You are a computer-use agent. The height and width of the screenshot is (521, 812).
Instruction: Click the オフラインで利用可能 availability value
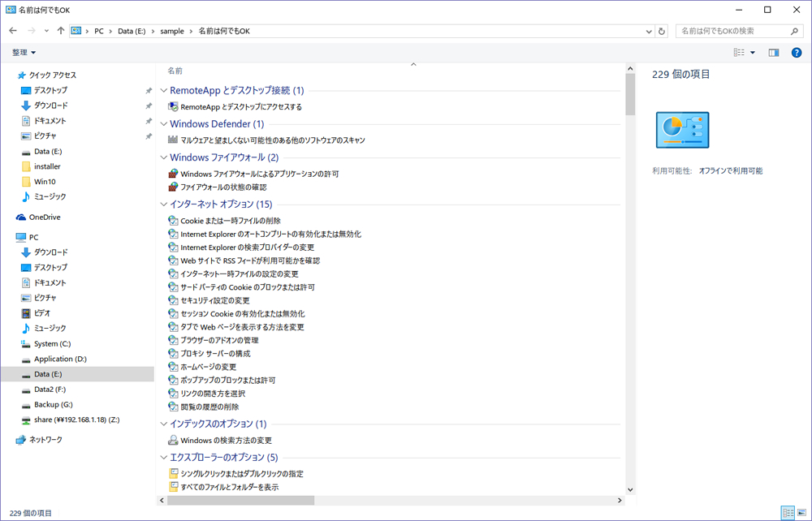[731, 170]
